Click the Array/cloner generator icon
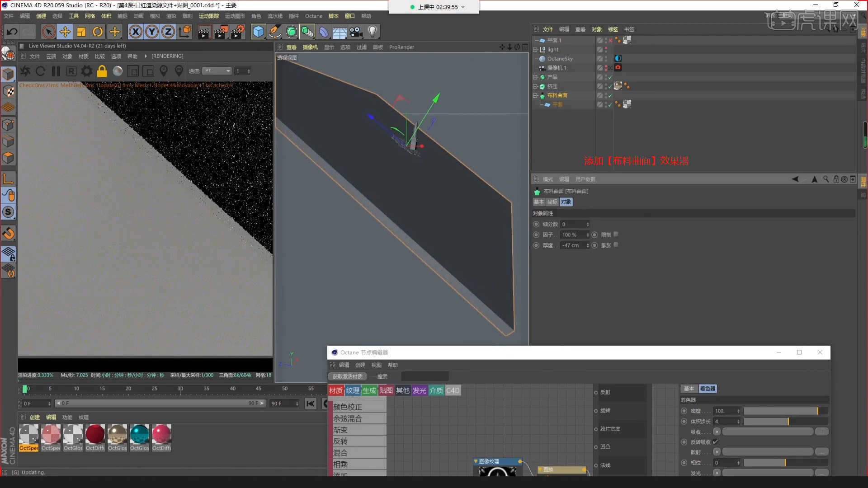The image size is (868, 488). [x=307, y=32]
